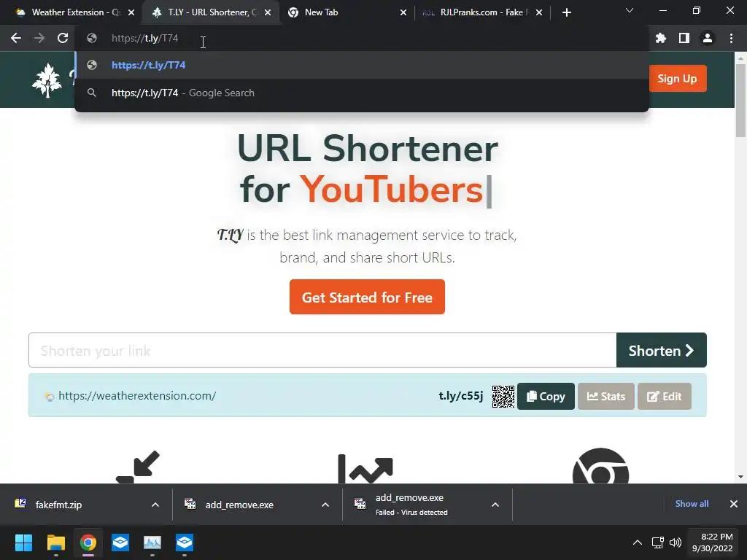Open the Extensions puzzle icon

(x=661, y=38)
